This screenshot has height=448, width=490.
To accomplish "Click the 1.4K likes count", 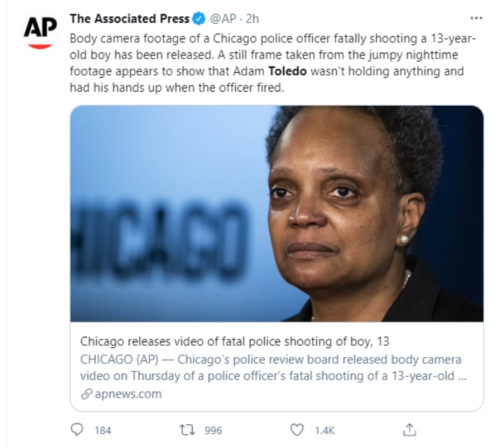I will (325, 430).
